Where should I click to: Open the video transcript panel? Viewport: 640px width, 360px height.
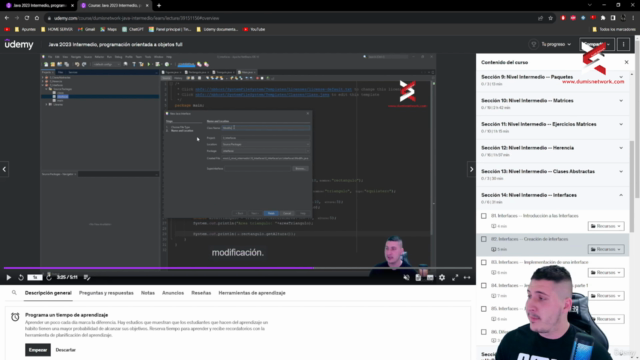coord(418,278)
